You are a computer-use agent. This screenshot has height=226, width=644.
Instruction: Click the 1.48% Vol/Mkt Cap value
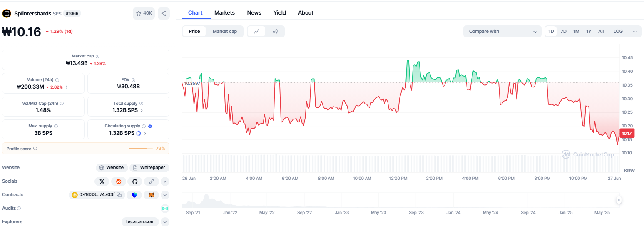[43, 110]
